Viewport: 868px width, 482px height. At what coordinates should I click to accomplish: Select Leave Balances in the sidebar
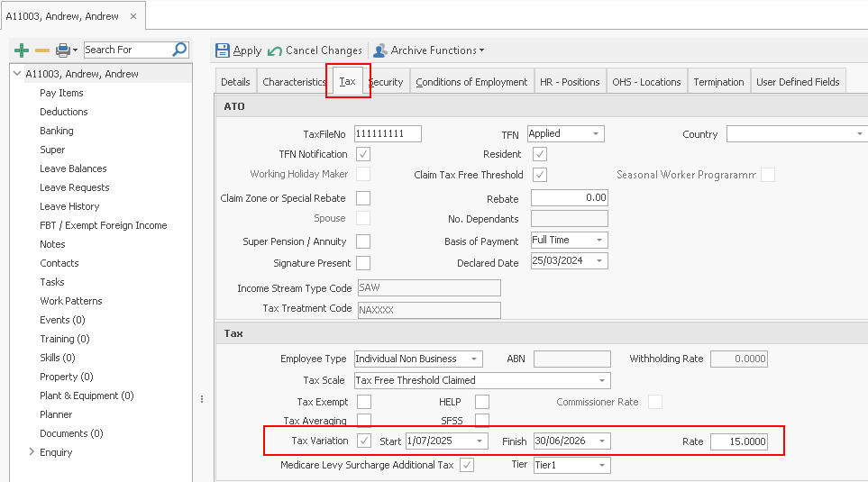coord(73,168)
